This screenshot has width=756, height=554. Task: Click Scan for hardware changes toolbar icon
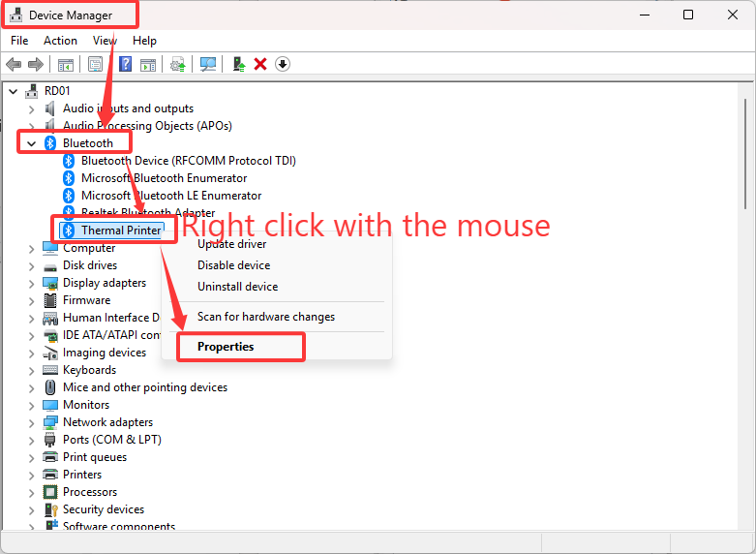pyautogui.click(x=207, y=64)
